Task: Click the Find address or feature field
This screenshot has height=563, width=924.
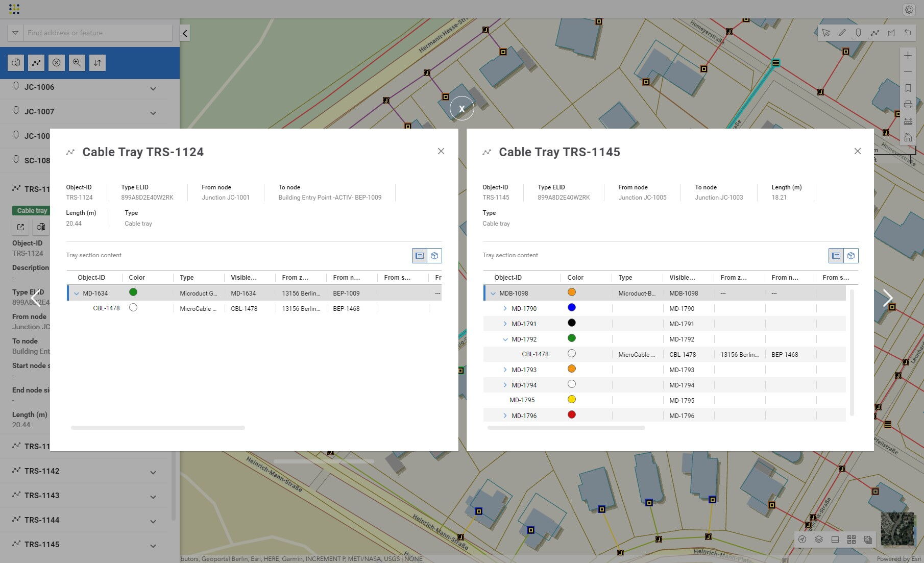Action: click(x=97, y=33)
